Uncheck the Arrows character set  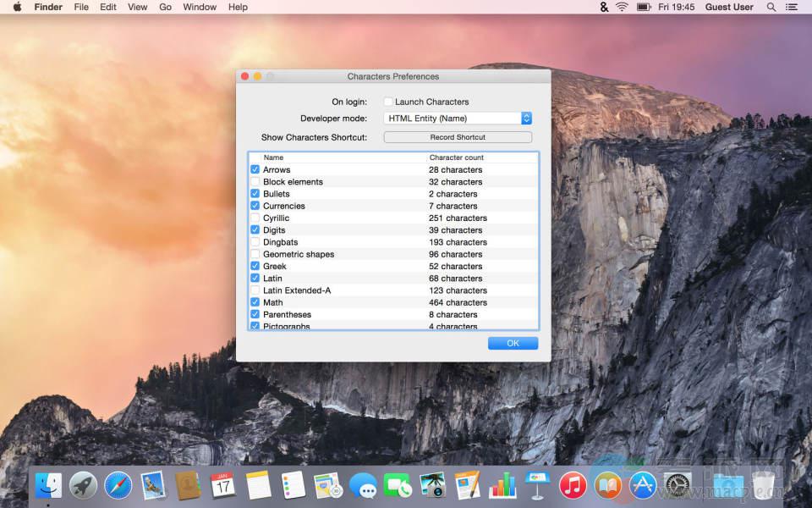coord(255,170)
